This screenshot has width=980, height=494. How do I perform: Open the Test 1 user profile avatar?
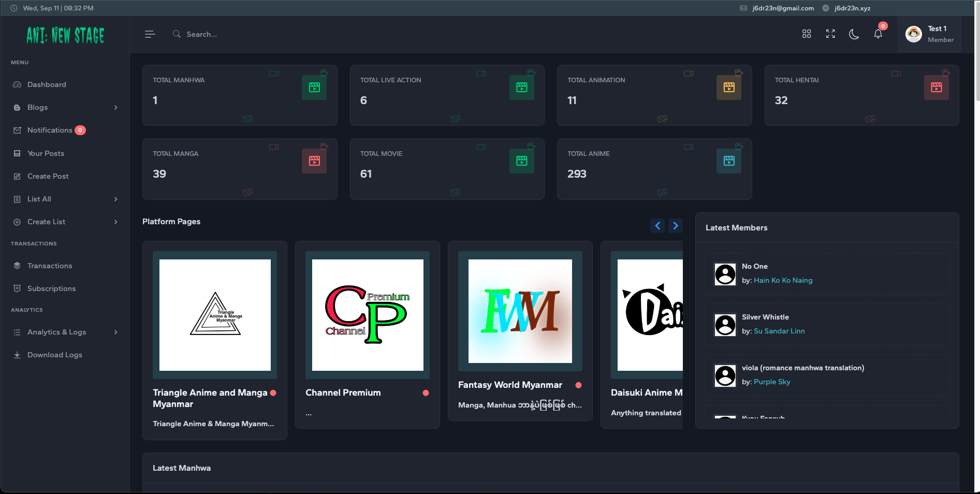(913, 34)
